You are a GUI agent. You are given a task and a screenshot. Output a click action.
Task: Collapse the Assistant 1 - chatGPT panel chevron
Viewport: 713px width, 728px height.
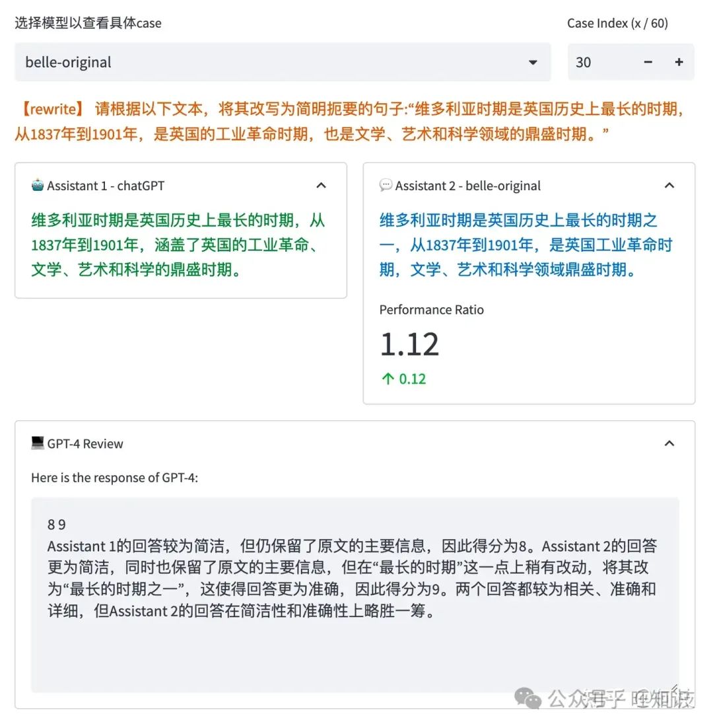tap(321, 185)
